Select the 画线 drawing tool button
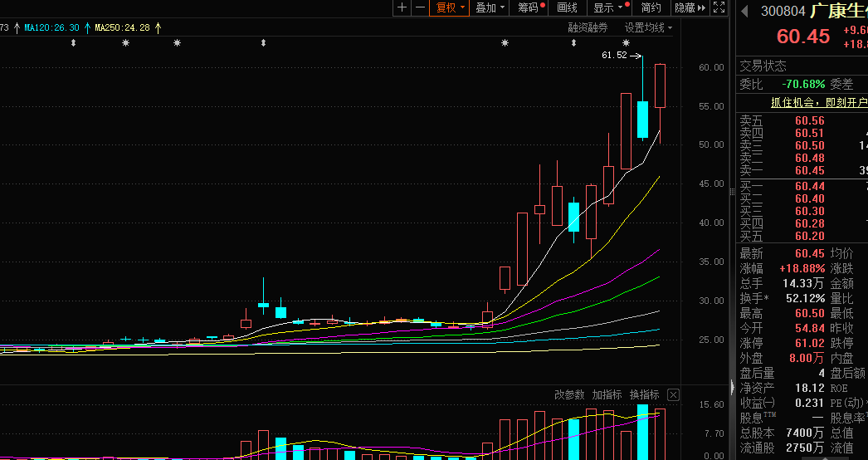 click(x=568, y=7)
